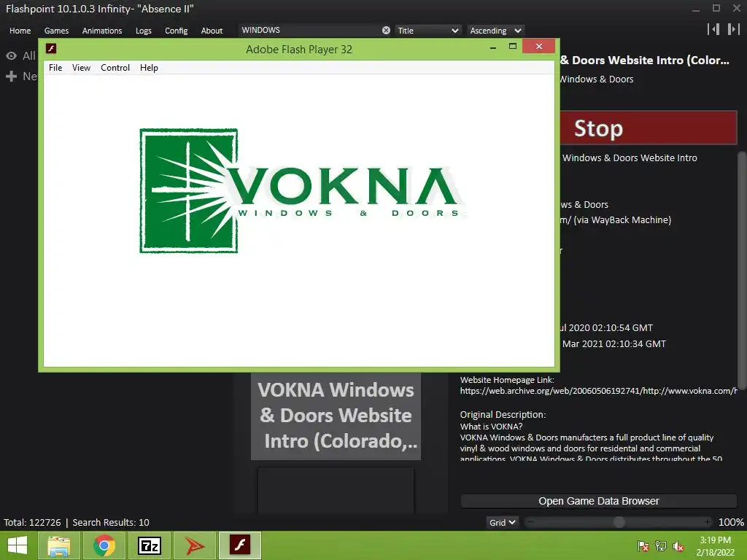Screen dimensions: 747x560
Task: Click the right sidebar vertical scrollbar
Action: tap(741, 271)
